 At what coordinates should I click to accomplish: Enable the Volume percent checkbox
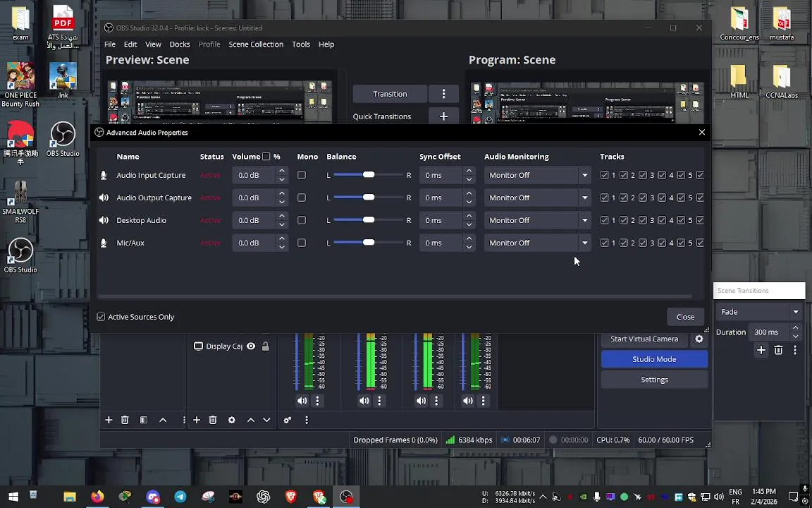(x=266, y=157)
